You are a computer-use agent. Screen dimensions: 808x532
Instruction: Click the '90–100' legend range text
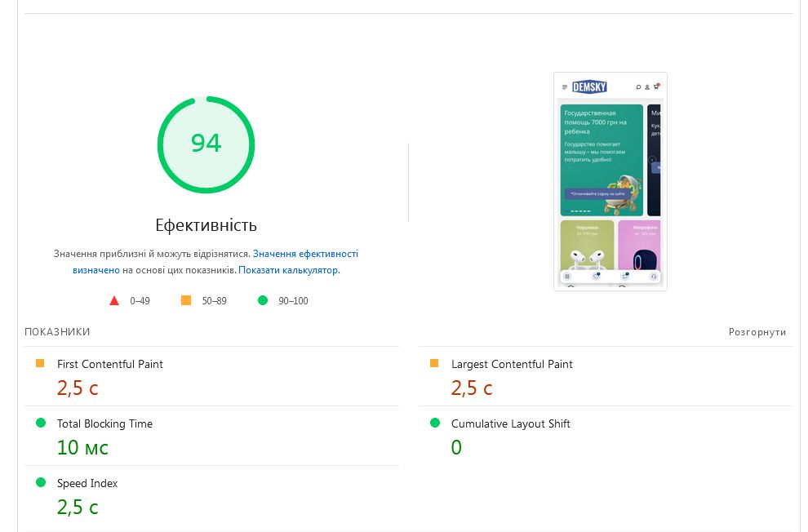pyautogui.click(x=293, y=301)
